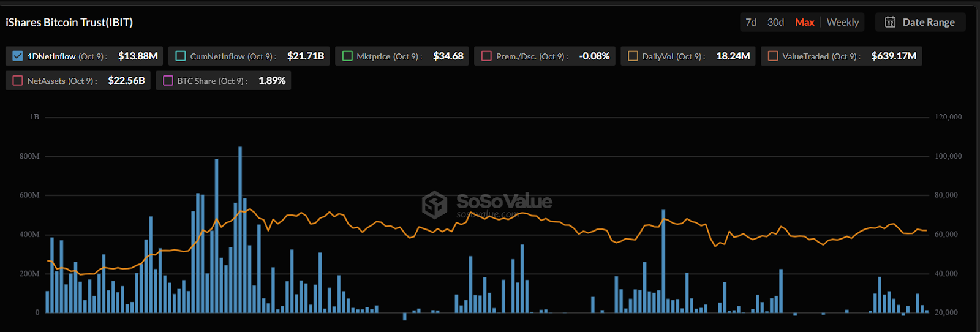This screenshot has height=332, width=980.
Task: Click the $22.56B net assets value
Action: [x=126, y=80]
